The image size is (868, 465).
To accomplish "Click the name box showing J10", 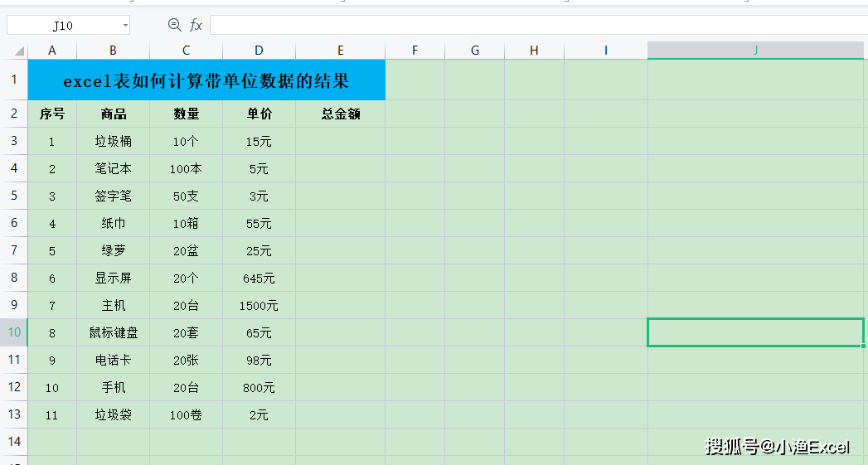I will 63,26.
